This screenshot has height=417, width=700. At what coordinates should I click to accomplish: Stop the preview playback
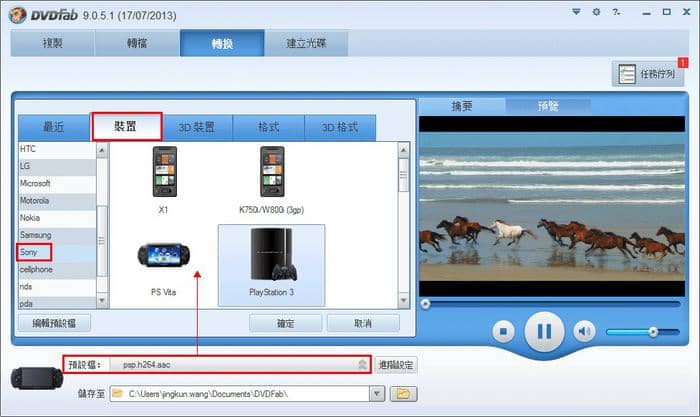(504, 332)
